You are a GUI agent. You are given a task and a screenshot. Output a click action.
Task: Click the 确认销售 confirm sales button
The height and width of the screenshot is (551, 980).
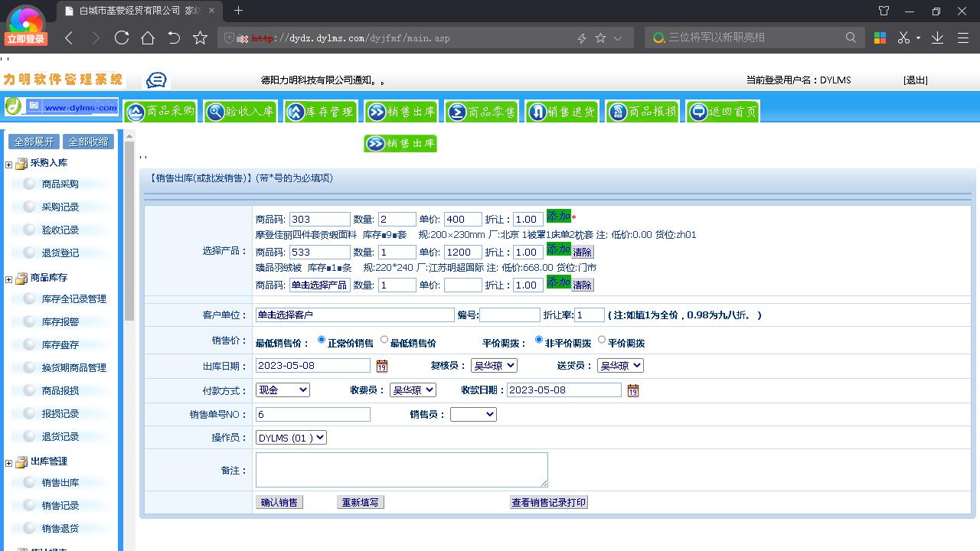[279, 502]
